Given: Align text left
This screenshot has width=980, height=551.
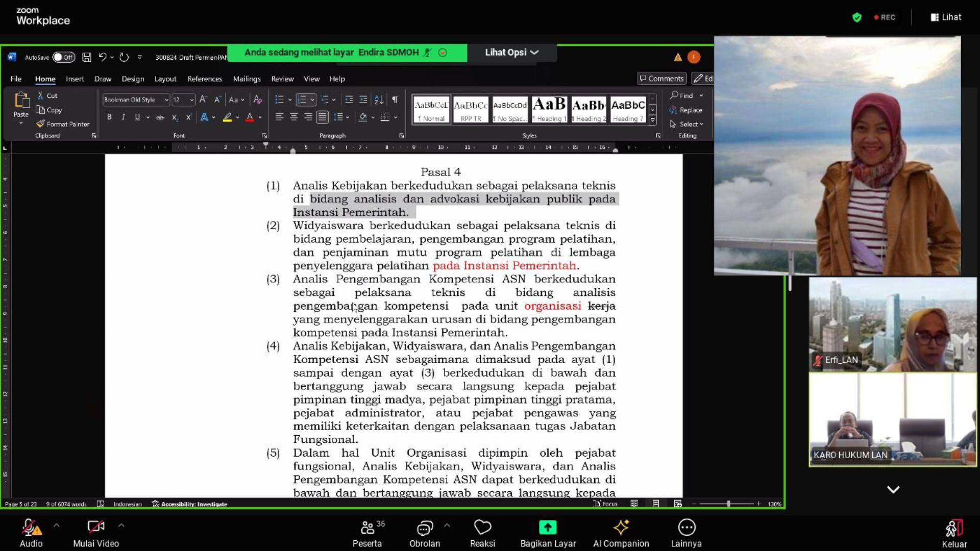Looking at the screenshot, I should (279, 117).
